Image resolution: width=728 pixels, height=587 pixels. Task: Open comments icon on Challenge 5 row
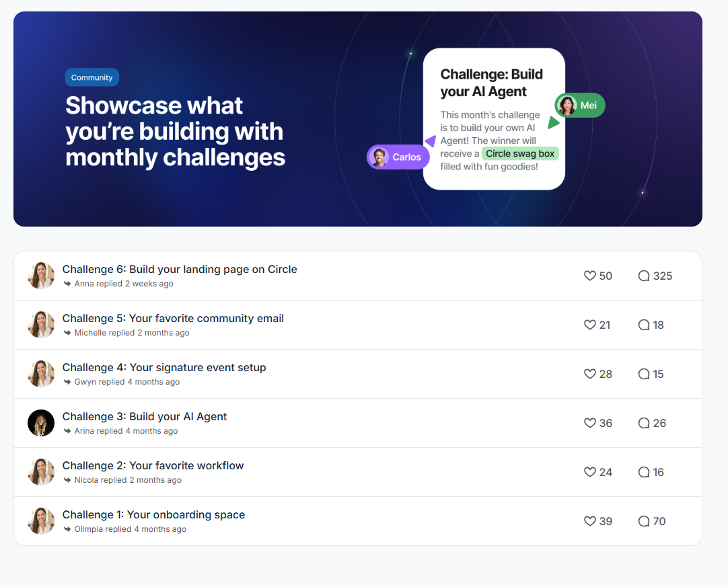pos(643,325)
